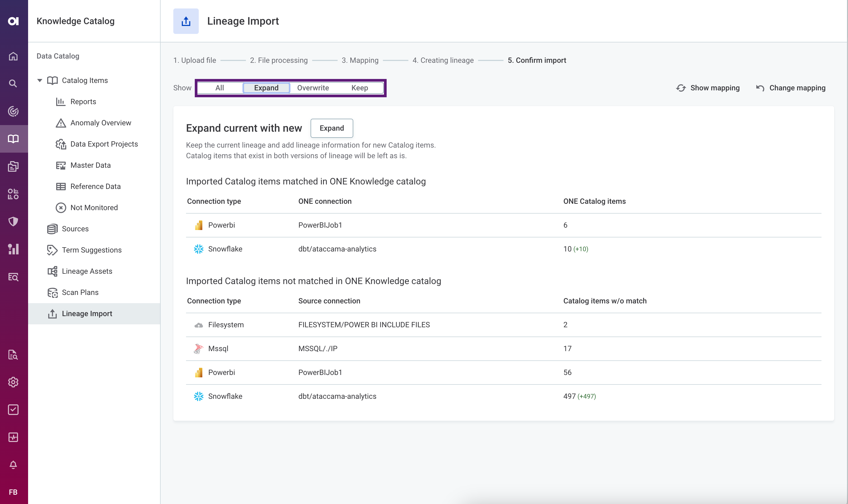Select the Keep filter tab
Screen dimensions: 848x504
coord(360,88)
